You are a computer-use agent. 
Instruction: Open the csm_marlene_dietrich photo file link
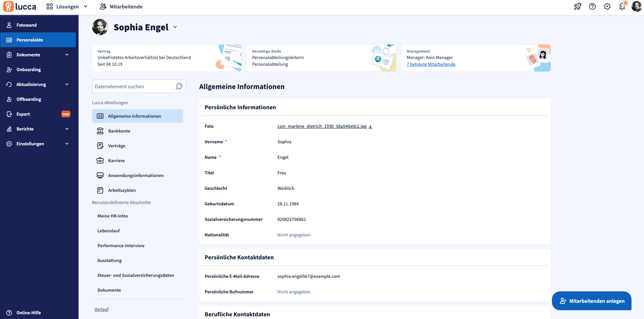pos(322,126)
